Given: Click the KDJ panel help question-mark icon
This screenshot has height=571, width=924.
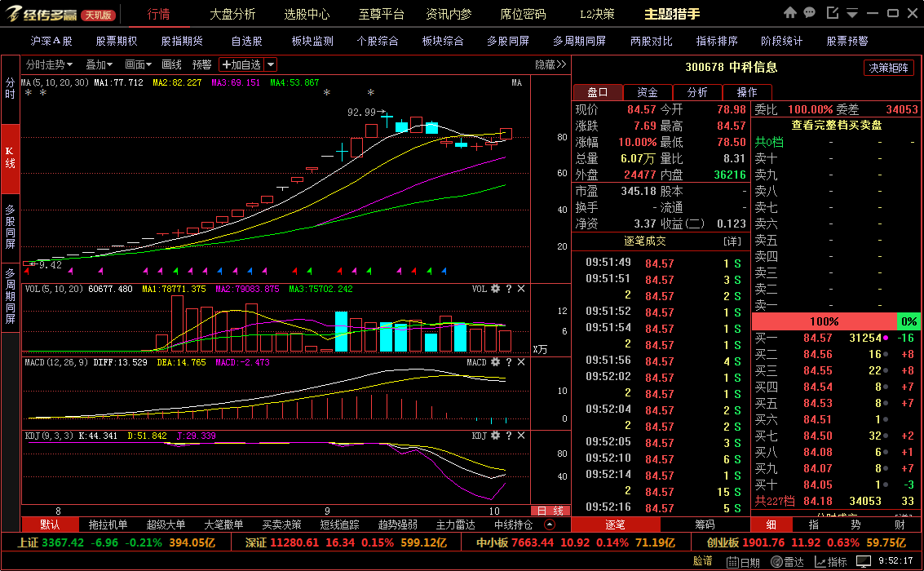Looking at the screenshot, I should pos(509,436).
